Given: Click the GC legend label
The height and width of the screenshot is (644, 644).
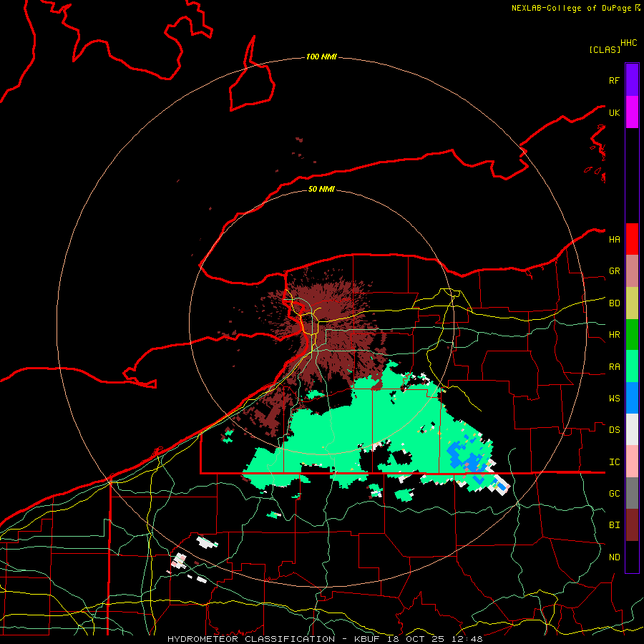Looking at the screenshot, I should (614, 494).
